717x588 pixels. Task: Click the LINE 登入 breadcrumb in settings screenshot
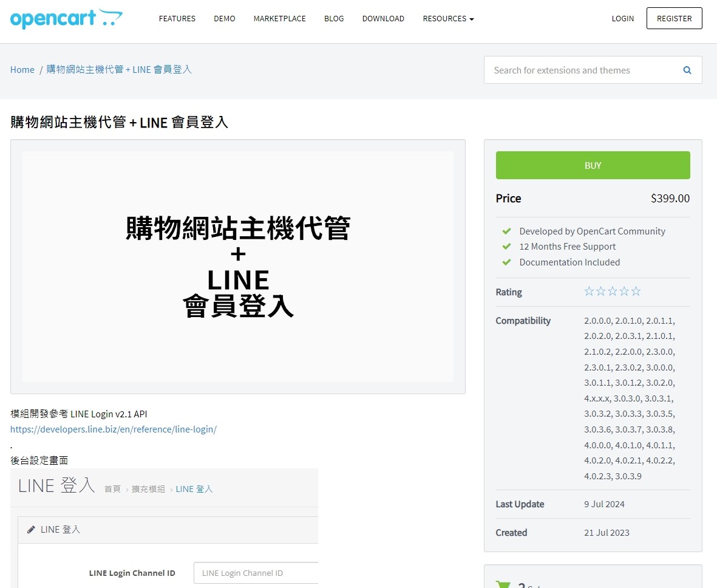click(x=194, y=489)
